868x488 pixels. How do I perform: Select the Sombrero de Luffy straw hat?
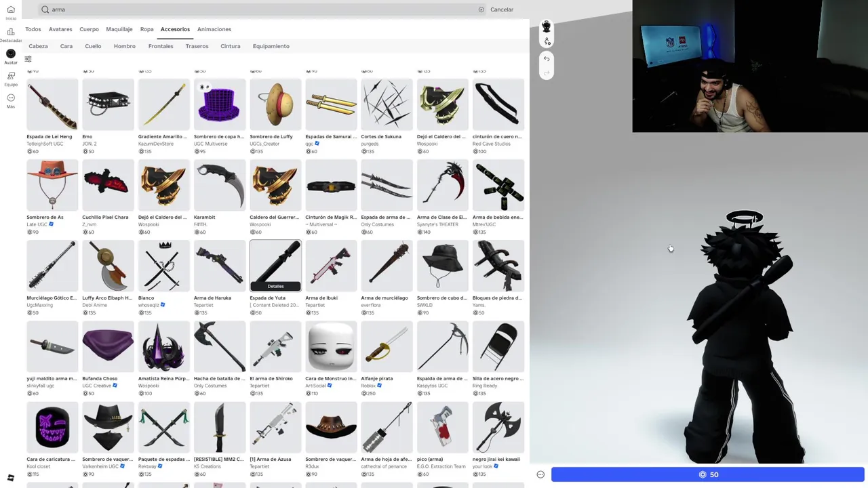[275, 104]
